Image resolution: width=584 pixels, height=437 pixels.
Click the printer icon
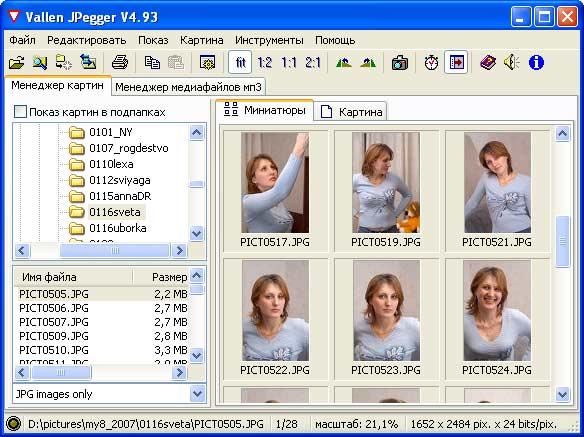tap(120, 62)
